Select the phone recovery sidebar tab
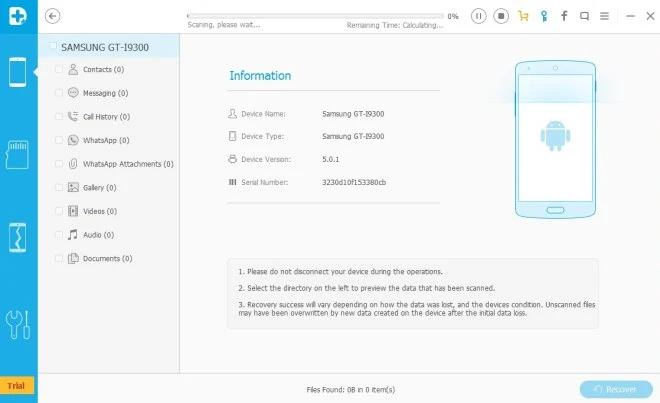660x403 pixels. pyautogui.click(x=18, y=72)
